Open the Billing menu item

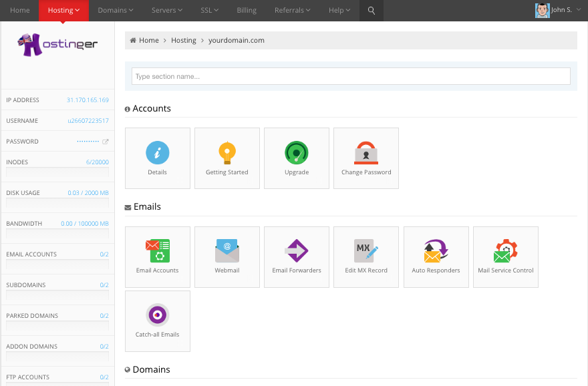coord(247,11)
